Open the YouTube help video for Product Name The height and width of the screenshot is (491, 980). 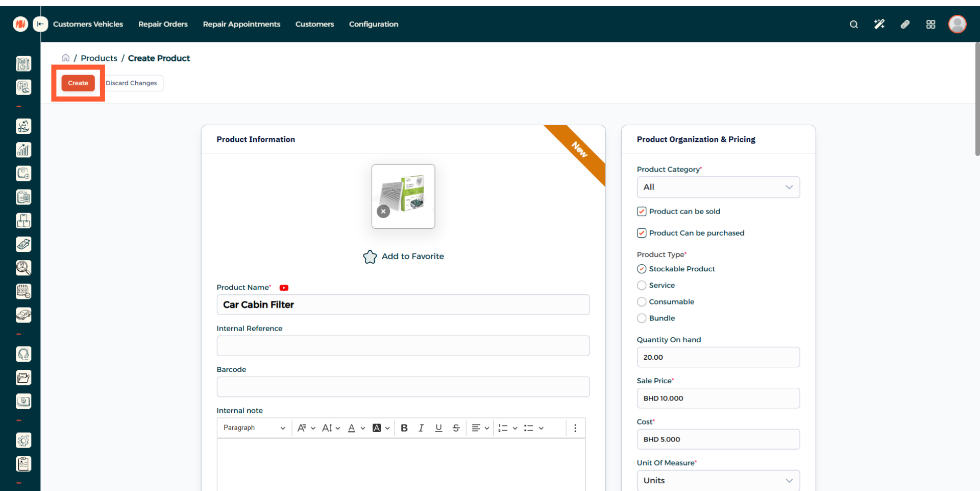tap(284, 288)
